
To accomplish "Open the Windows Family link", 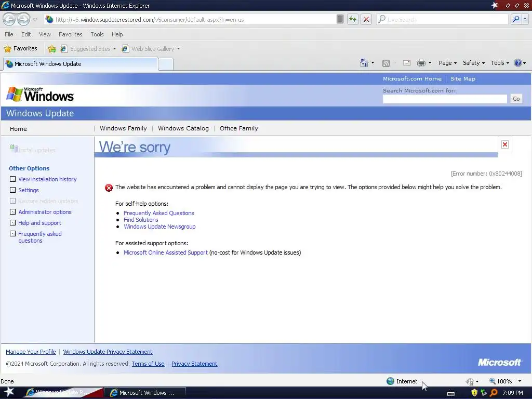I will (x=123, y=128).
